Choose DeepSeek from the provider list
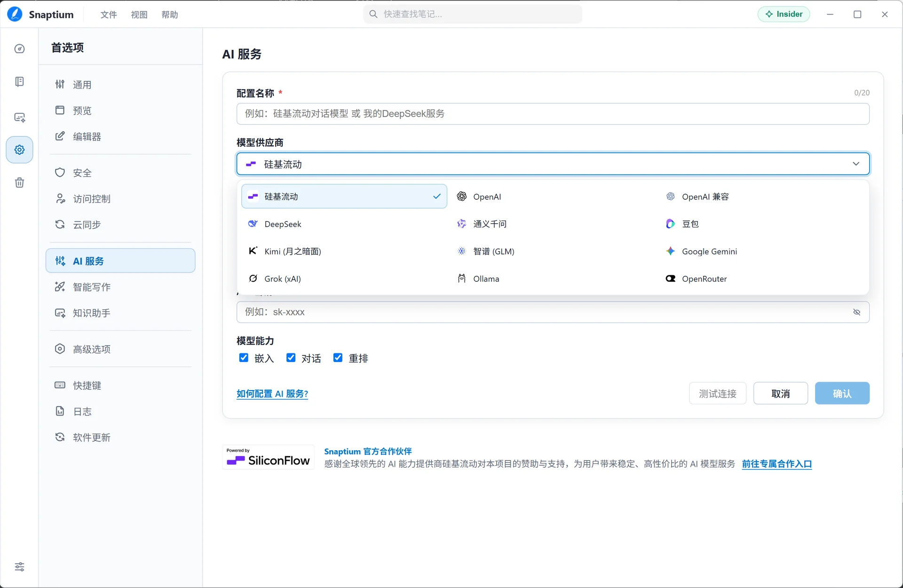 tap(344, 224)
